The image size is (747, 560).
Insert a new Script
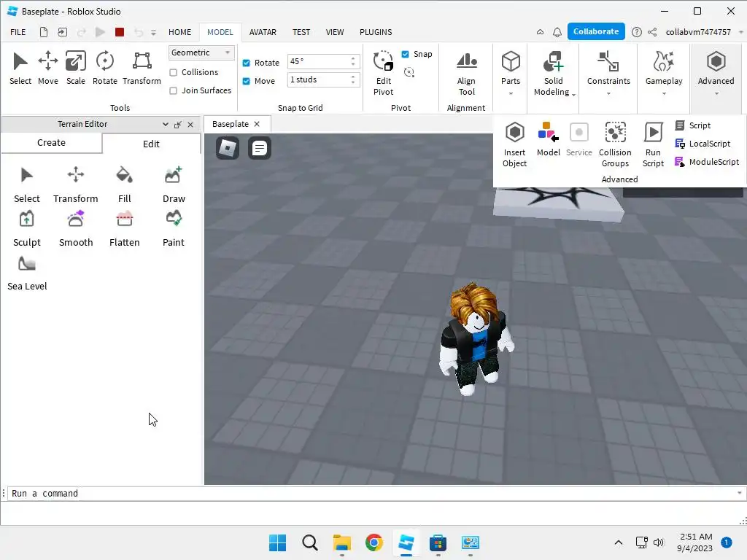coord(693,125)
